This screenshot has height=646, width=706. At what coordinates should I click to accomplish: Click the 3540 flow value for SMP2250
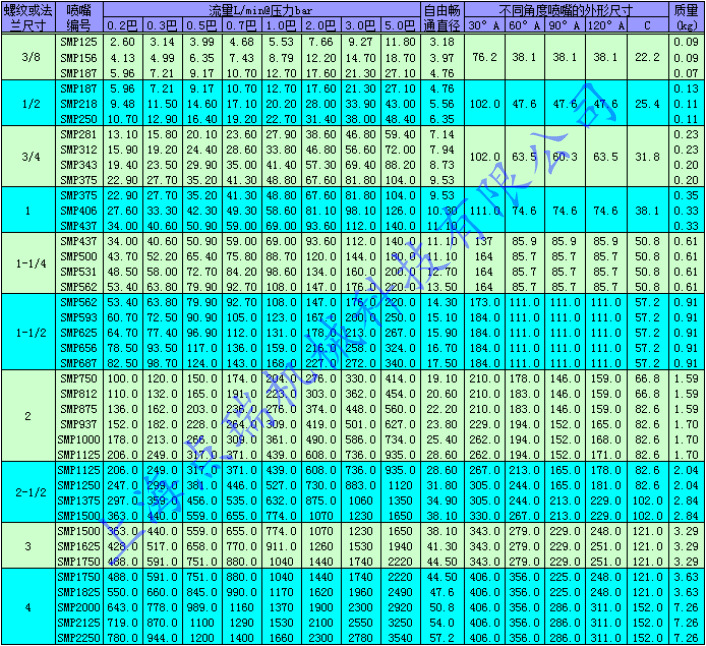tap(400, 638)
